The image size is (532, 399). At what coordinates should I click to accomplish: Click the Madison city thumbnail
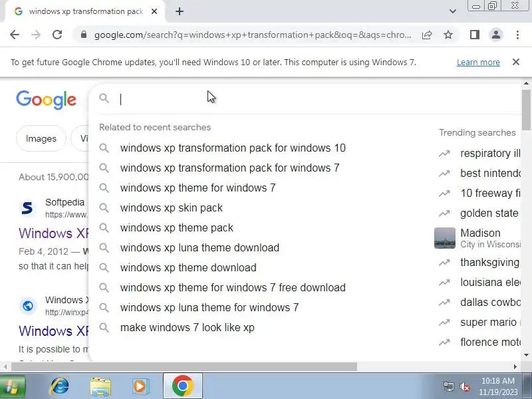point(444,238)
